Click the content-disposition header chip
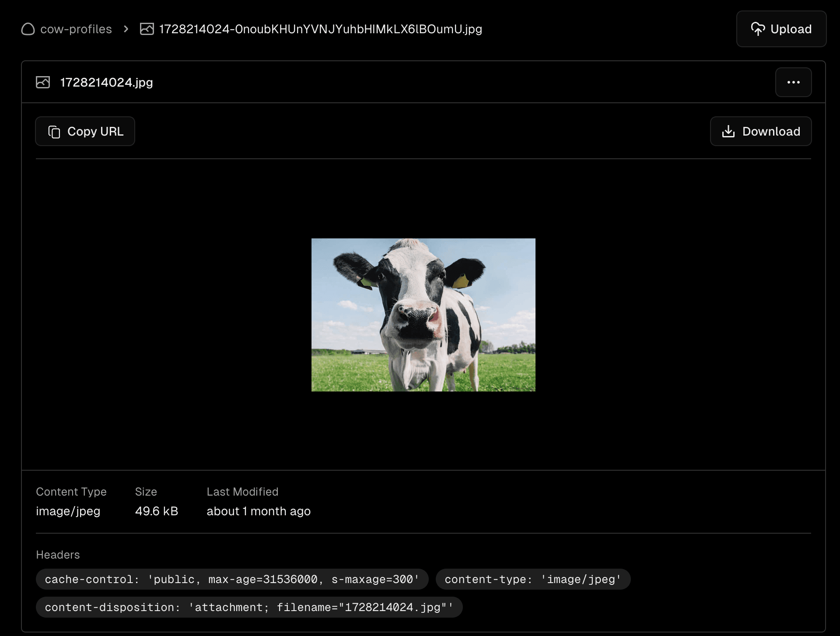 249,607
